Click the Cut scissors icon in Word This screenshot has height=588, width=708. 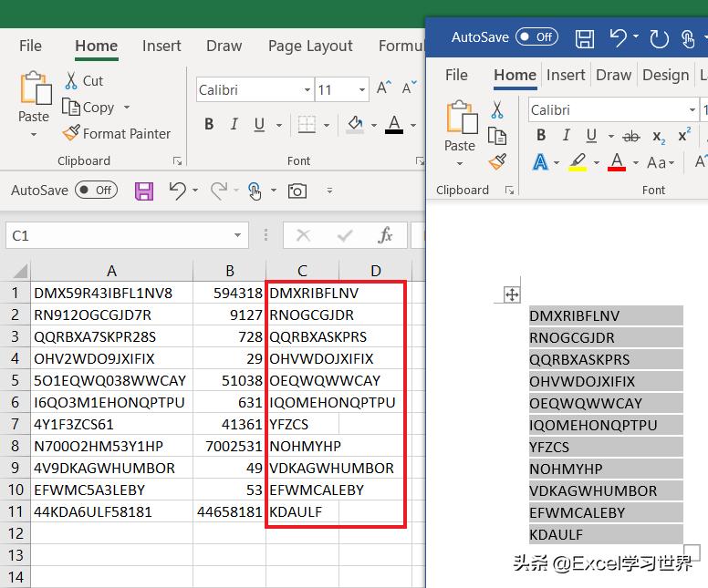497,110
